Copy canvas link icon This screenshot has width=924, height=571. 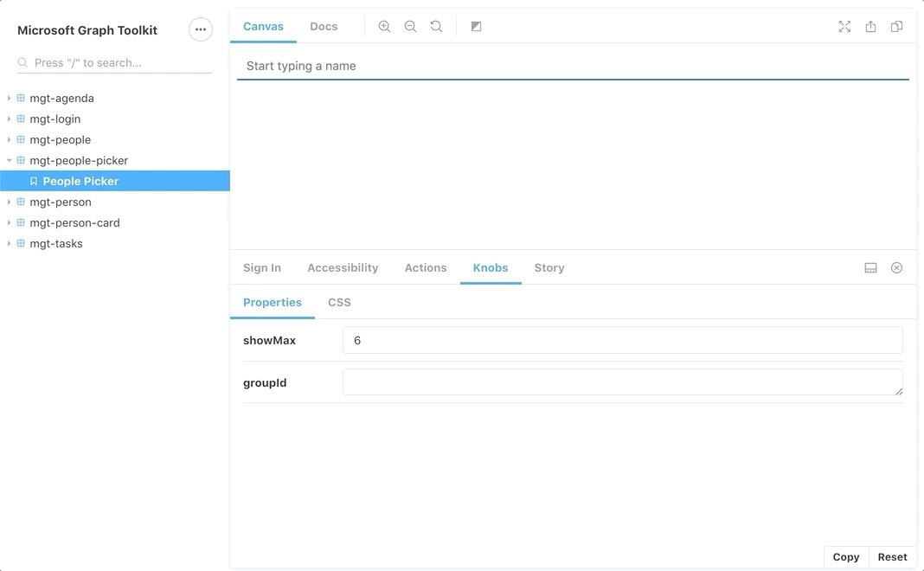(x=896, y=27)
